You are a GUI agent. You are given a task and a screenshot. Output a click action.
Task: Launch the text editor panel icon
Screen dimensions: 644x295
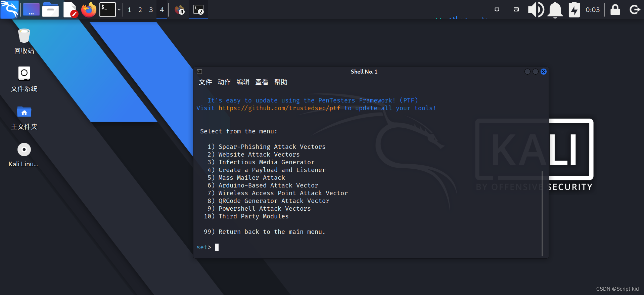(x=70, y=10)
